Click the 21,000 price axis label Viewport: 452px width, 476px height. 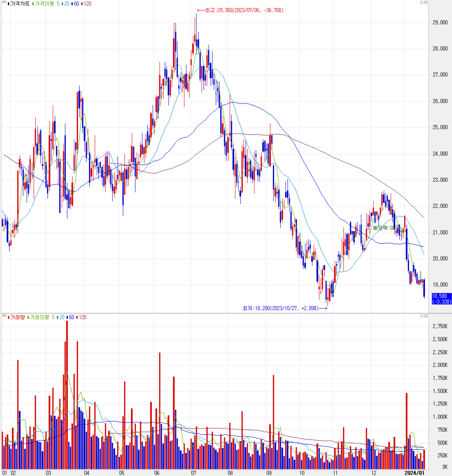pyautogui.click(x=440, y=232)
